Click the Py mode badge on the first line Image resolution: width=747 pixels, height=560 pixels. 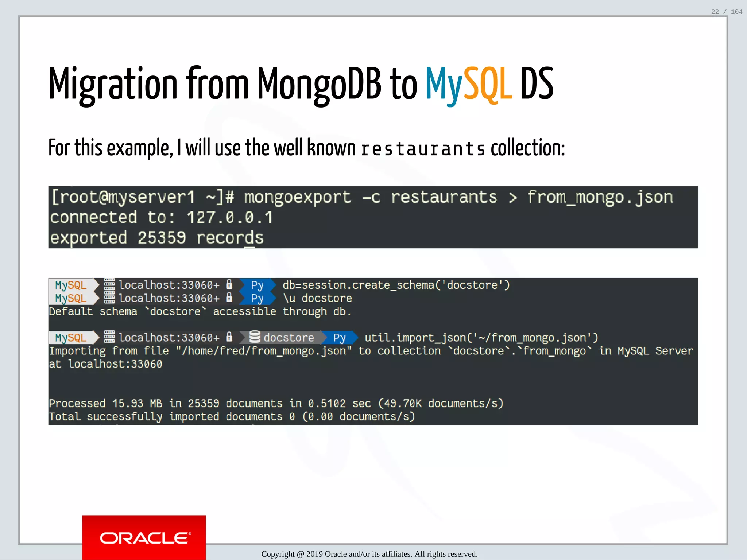click(x=257, y=285)
